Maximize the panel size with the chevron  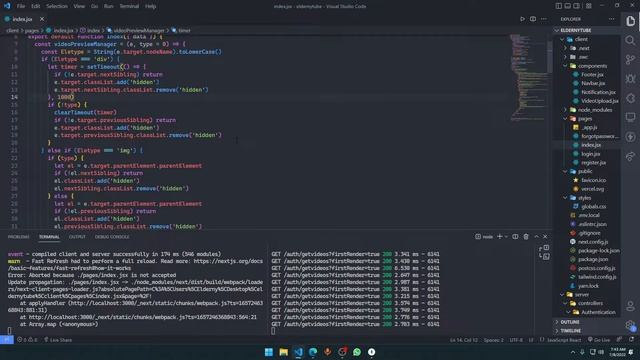536,237
